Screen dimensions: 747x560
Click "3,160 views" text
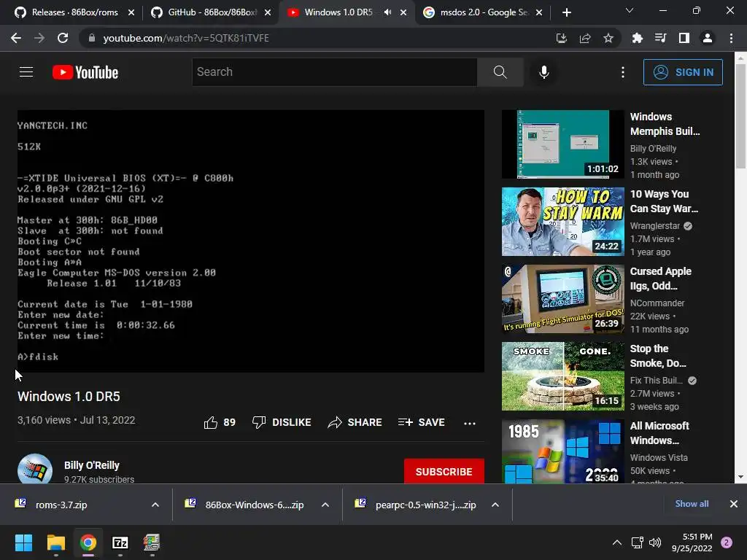(x=44, y=420)
